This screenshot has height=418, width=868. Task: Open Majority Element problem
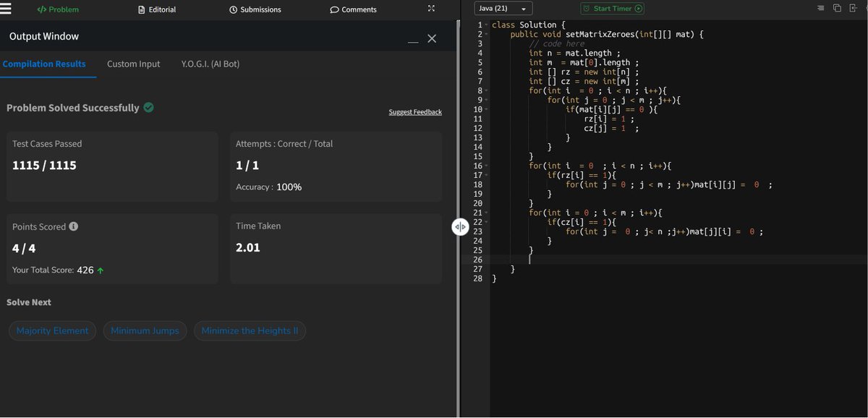click(x=52, y=330)
